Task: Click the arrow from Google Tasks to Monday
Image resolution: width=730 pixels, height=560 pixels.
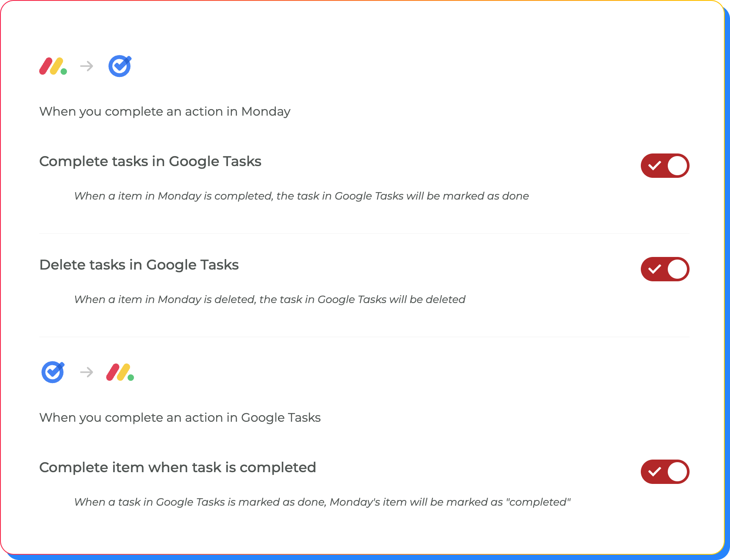Action: [86, 372]
